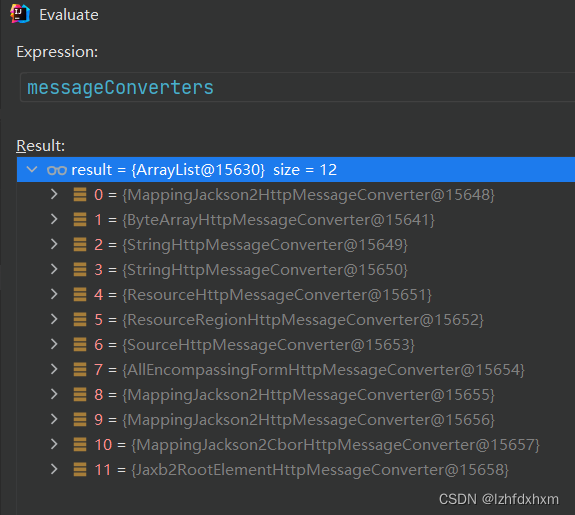Expand element 9 MappingJackson2HttpMessageConverter@15656
This screenshot has height=515, width=575.
[54, 419]
